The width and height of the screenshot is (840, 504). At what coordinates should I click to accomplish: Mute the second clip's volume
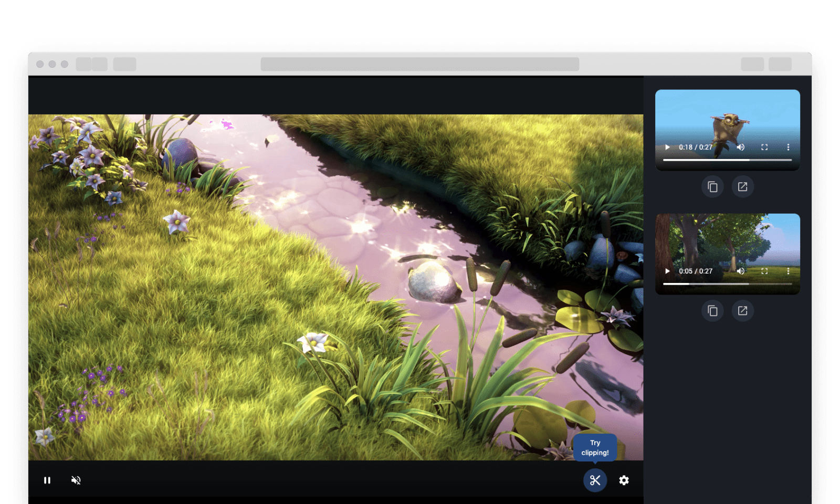click(741, 271)
